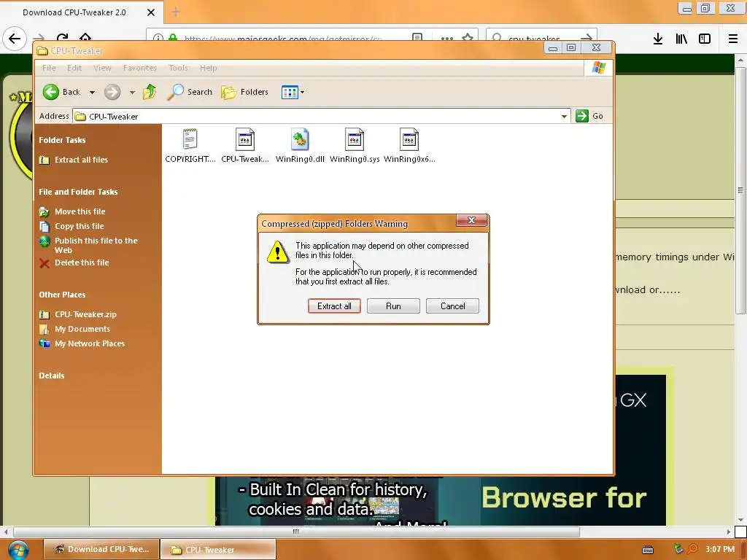The image size is (747, 560).
Task: Collapse the File and Folder Tasks header
Action: coord(78,192)
